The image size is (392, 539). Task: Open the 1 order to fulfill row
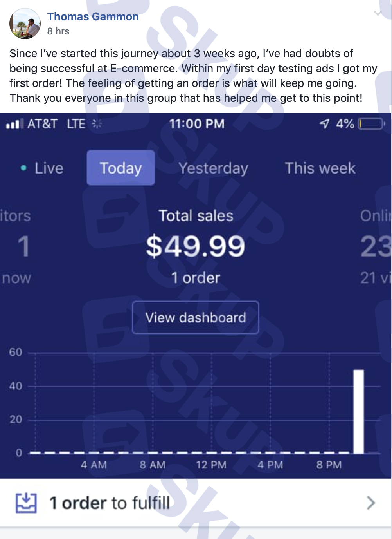[x=196, y=503]
